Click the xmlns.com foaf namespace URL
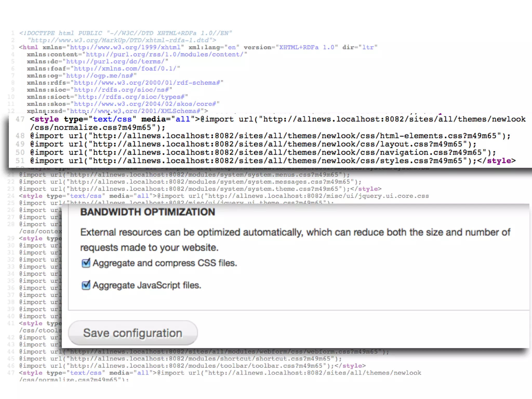The width and height of the screenshot is (532, 399). coord(125,69)
